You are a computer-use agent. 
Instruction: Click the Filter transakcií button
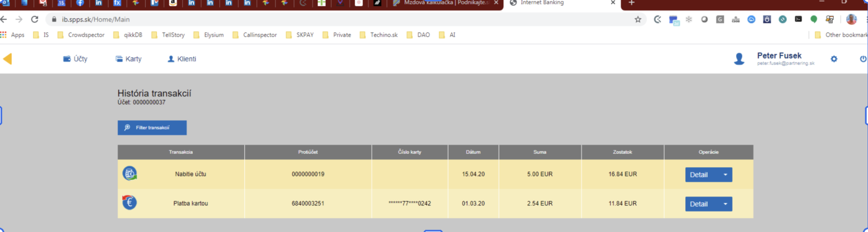152,128
